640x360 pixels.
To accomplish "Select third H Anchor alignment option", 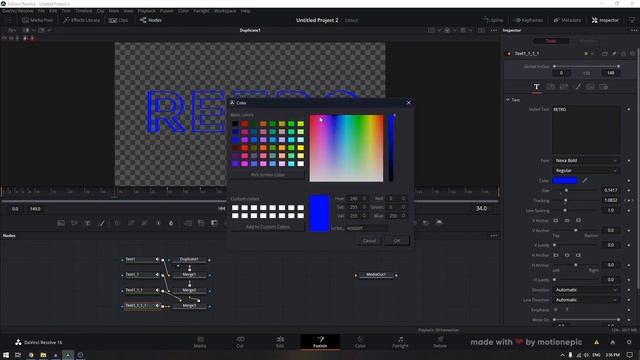I will click(x=578, y=255).
